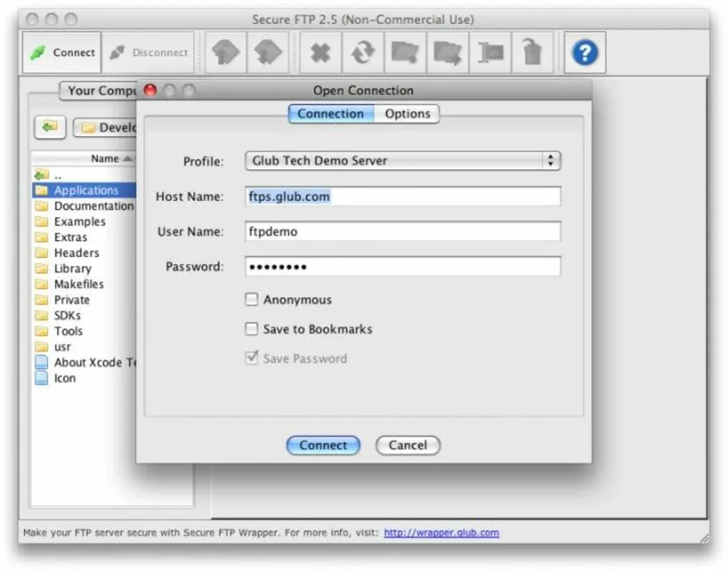Select the SDKs folder
The width and height of the screenshot is (728, 571).
[x=84, y=315]
